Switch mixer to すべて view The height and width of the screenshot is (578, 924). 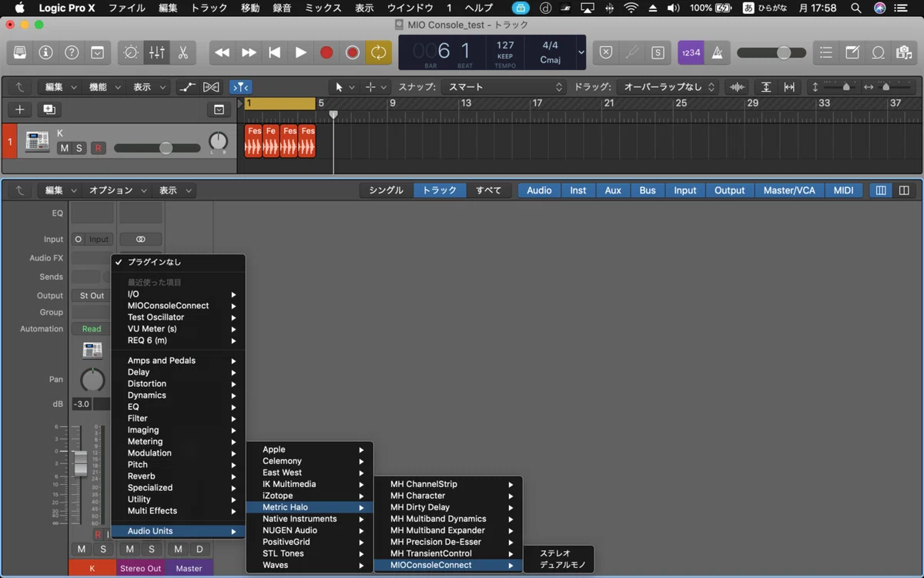tap(488, 190)
